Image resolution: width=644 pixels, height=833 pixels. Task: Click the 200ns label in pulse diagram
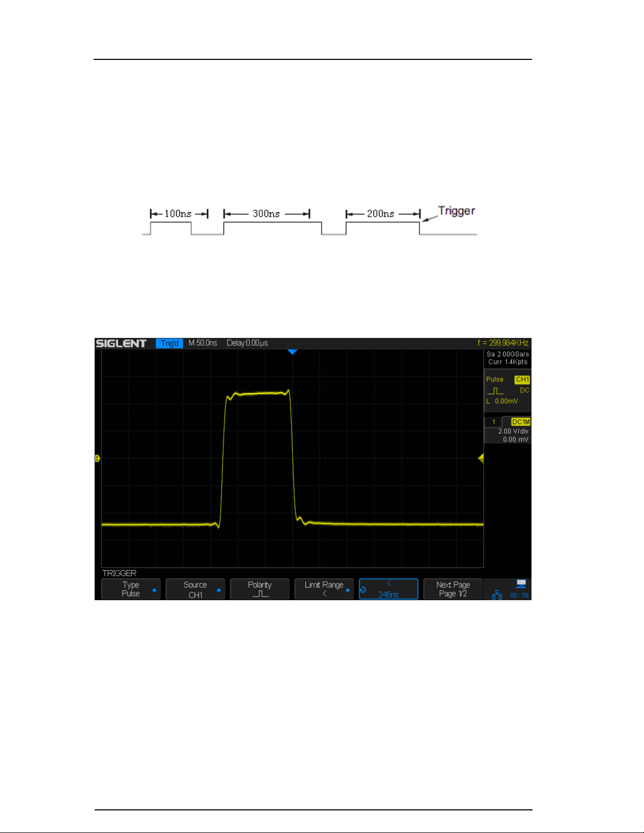(381, 213)
